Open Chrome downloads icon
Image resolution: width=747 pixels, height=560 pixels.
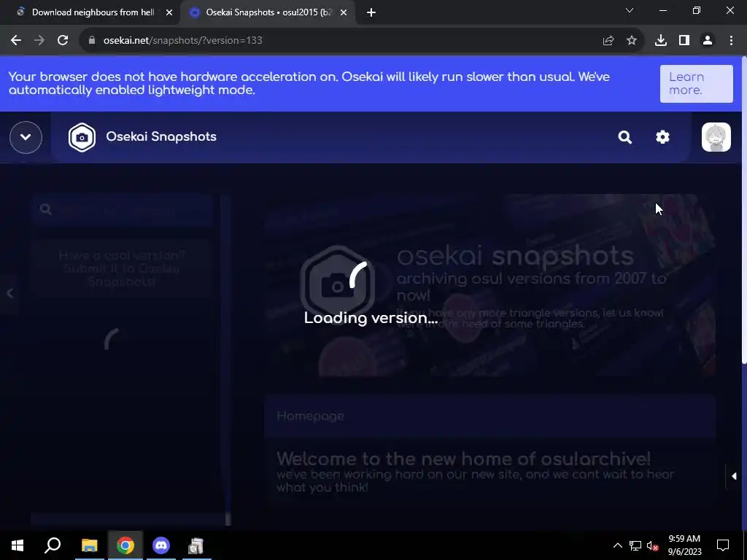pos(660,41)
